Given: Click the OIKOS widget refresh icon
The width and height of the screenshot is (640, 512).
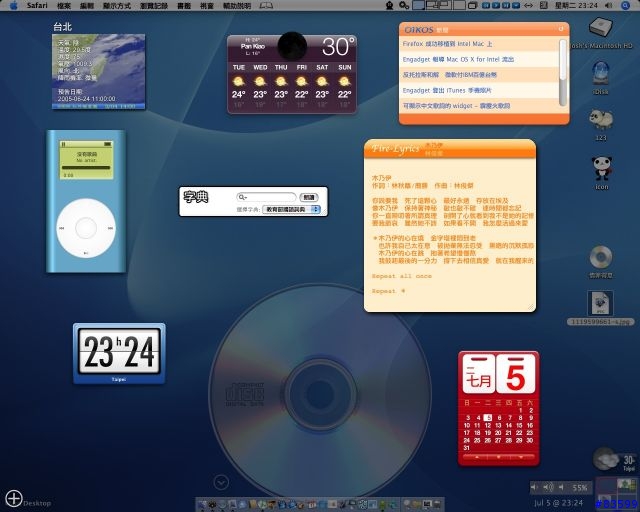Looking at the screenshot, I should coord(561,29).
